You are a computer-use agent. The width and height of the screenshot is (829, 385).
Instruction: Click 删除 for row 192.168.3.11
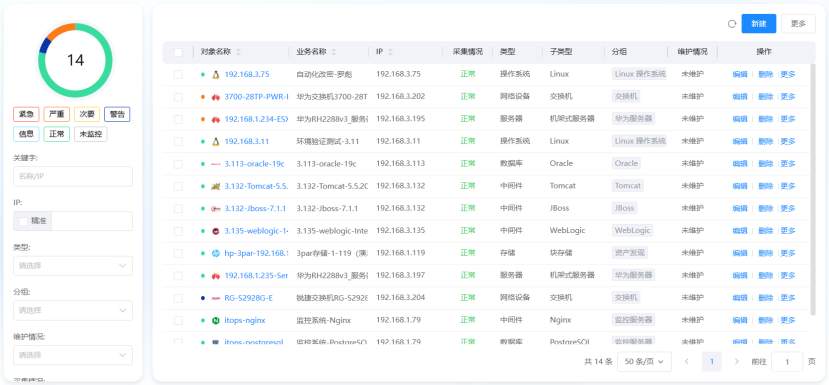coord(766,141)
